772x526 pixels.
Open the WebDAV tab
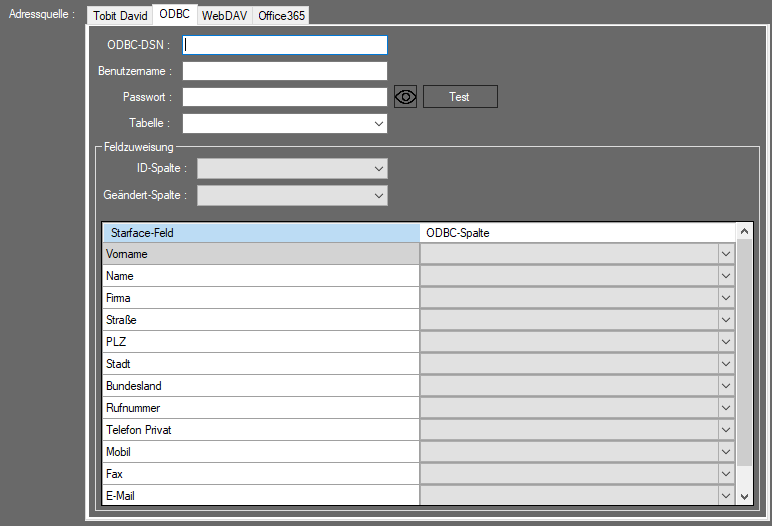pos(225,16)
